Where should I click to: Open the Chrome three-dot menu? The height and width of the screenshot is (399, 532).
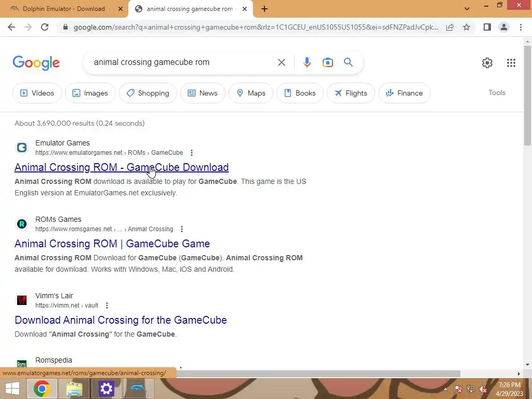click(521, 27)
